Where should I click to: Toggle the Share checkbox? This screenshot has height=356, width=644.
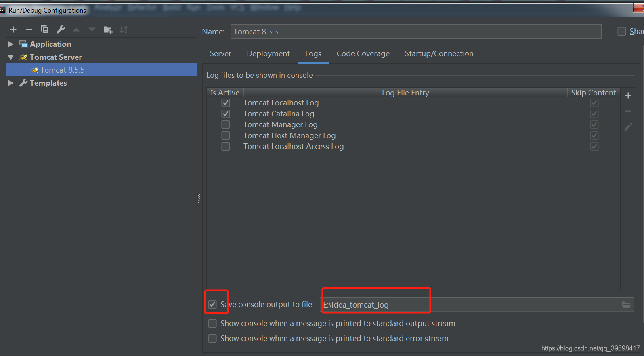[622, 31]
